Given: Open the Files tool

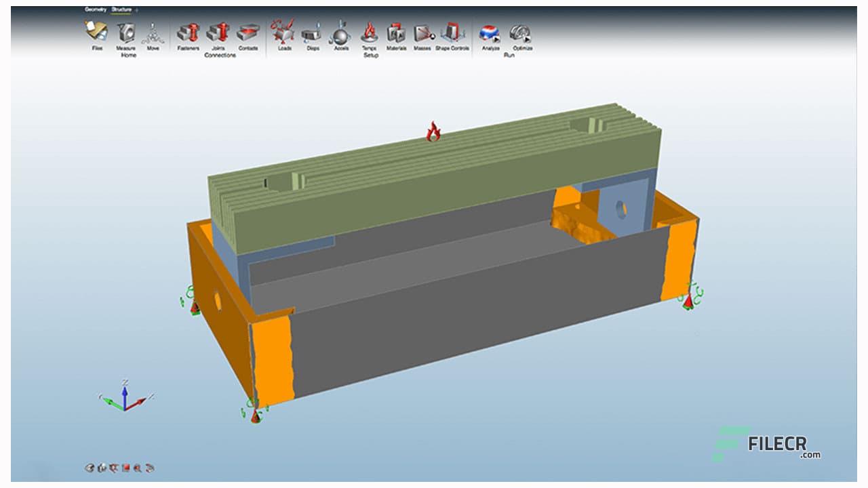Looking at the screenshot, I should [x=96, y=33].
